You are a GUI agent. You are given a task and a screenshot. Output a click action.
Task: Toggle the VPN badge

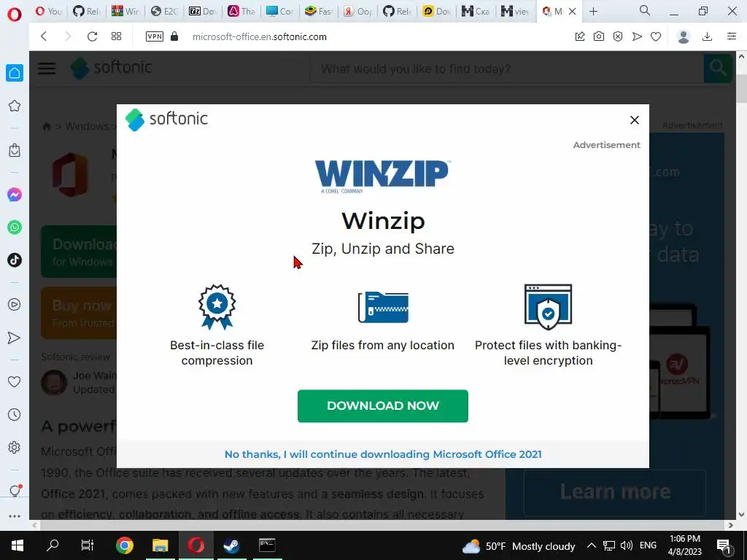155,36
